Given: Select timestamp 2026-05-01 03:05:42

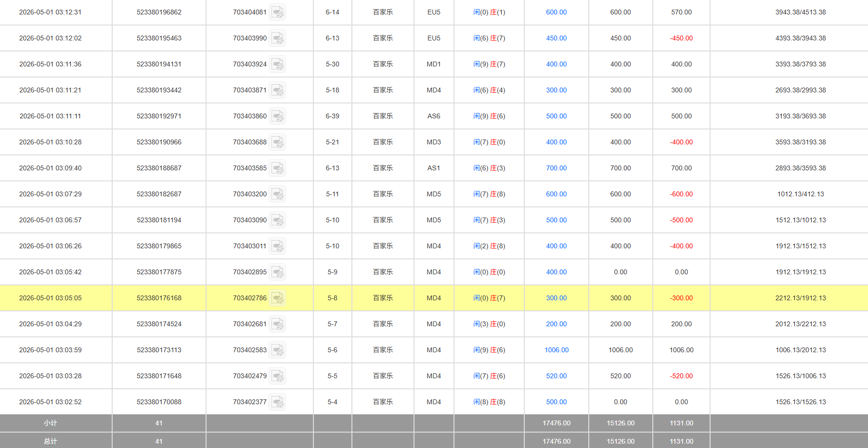Looking at the screenshot, I should click(50, 272).
